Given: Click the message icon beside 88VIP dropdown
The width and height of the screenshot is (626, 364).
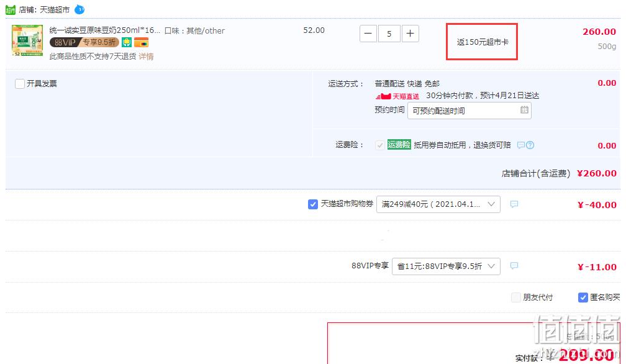Looking at the screenshot, I should [514, 266].
